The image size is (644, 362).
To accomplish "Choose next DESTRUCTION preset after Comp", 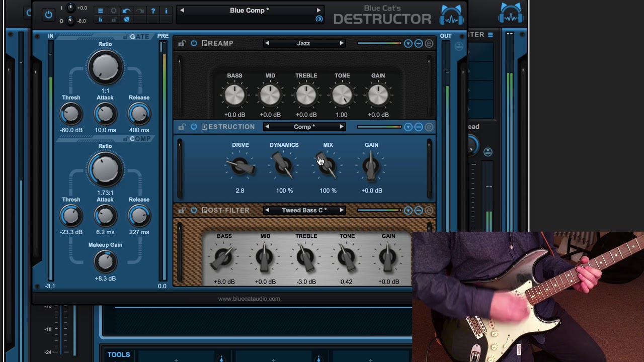I will pyautogui.click(x=342, y=127).
